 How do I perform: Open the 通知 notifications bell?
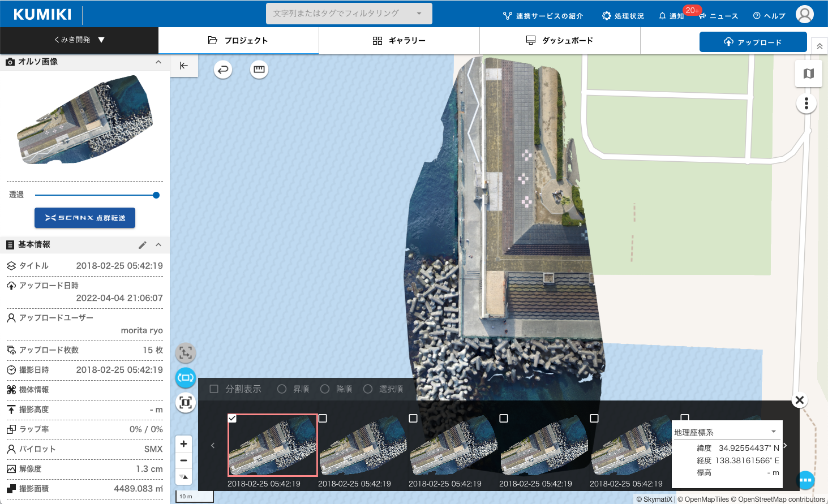[671, 16]
